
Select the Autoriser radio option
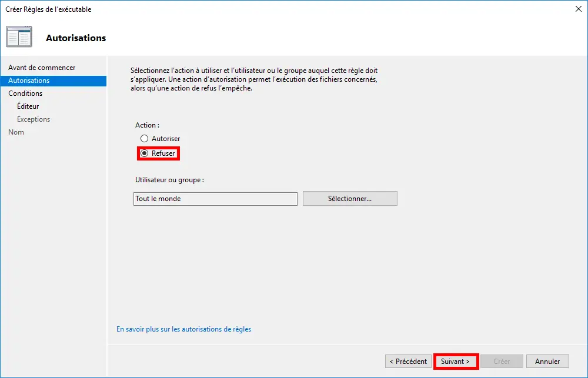(145, 139)
